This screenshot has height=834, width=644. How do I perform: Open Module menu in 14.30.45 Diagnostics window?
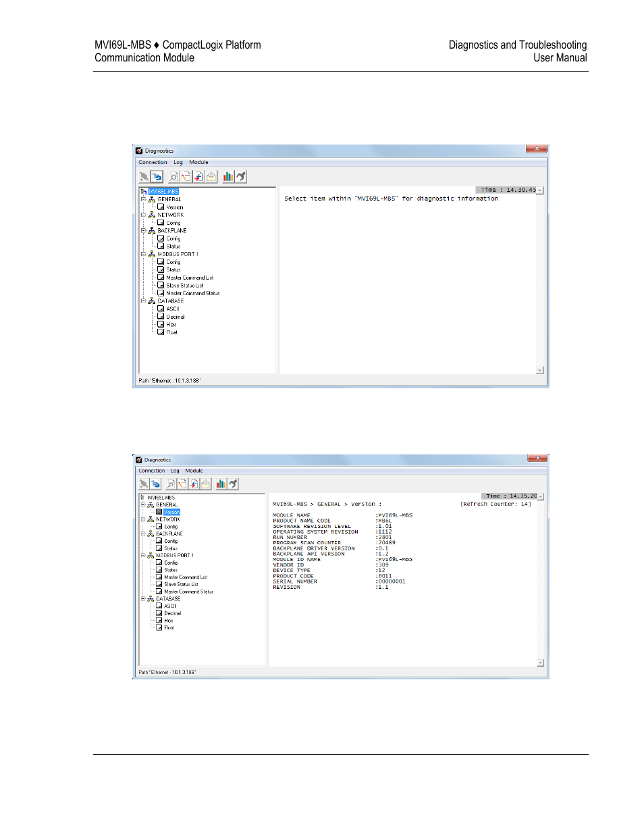(x=198, y=162)
